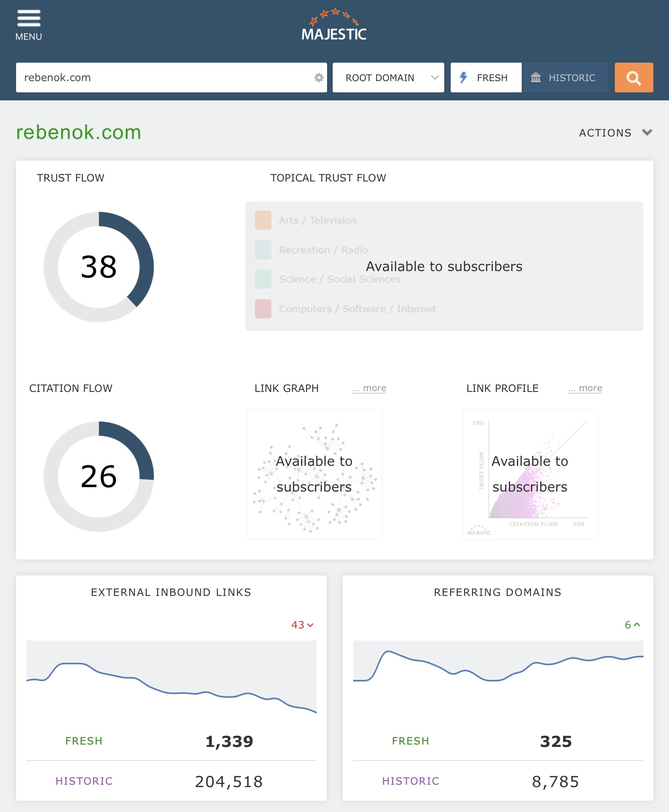Expand the ACTIONS menu

click(615, 133)
